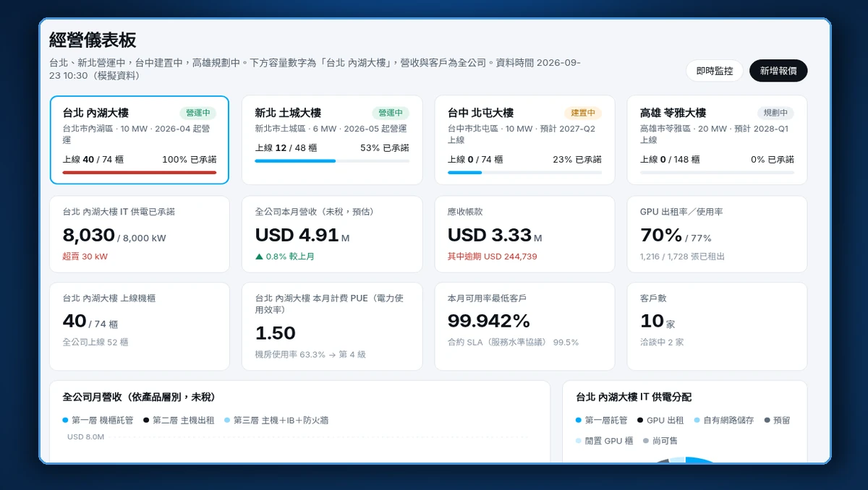Click the 營運中 badge on 新北 土城大樓
The width and height of the screenshot is (868, 490).
tap(391, 113)
